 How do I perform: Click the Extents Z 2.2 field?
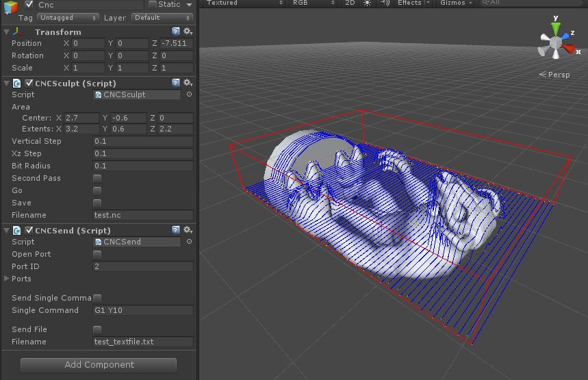[x=175, y=129]
